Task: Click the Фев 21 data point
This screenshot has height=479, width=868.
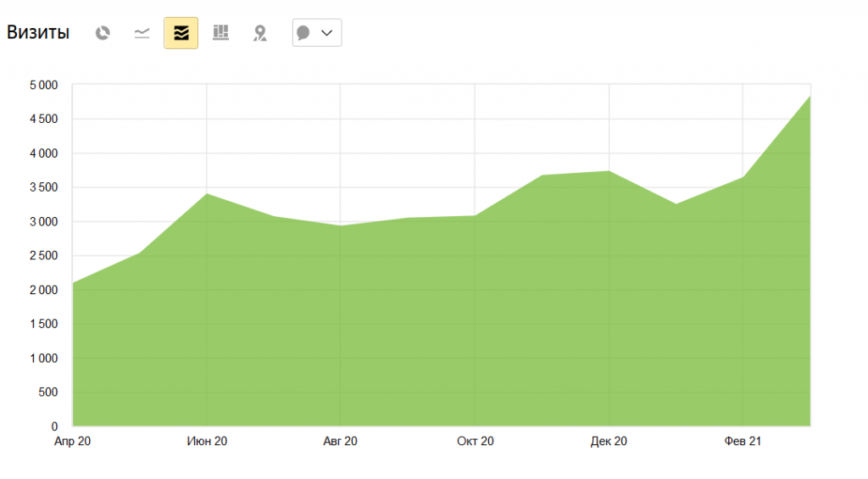Action: coord(743,177)
